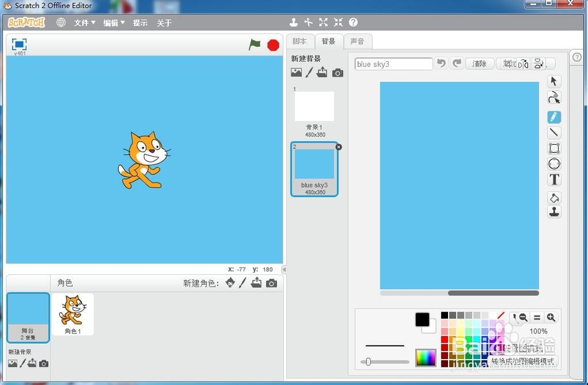The image size is (588, 385).
Task: Open the 编辑 menu
Action: (x=114, y=23)
